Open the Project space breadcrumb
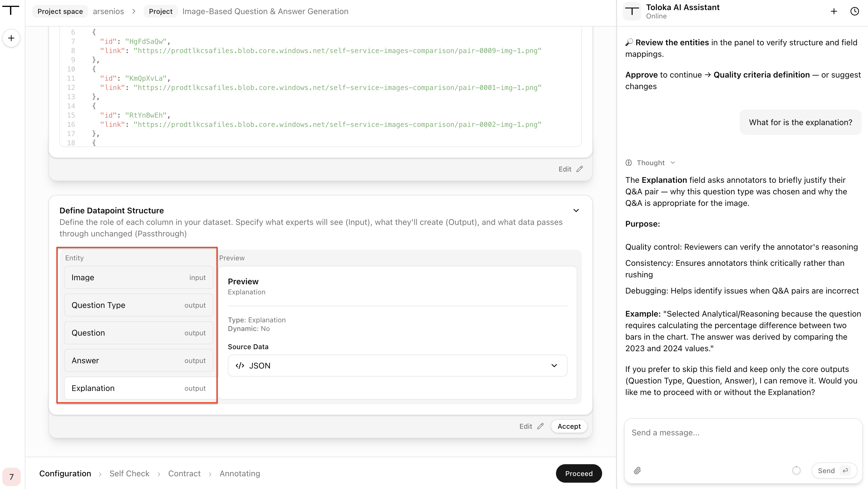This screenshot has height=489, width=868. pos(60,12)
